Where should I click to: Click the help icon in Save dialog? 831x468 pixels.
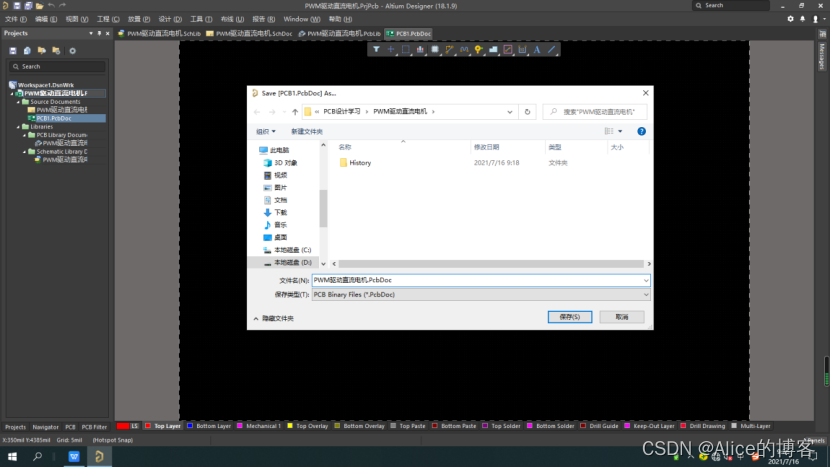point(641,131)
